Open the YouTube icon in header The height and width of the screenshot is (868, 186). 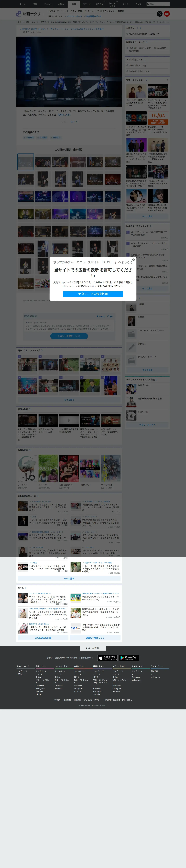[x=167, y=14]
